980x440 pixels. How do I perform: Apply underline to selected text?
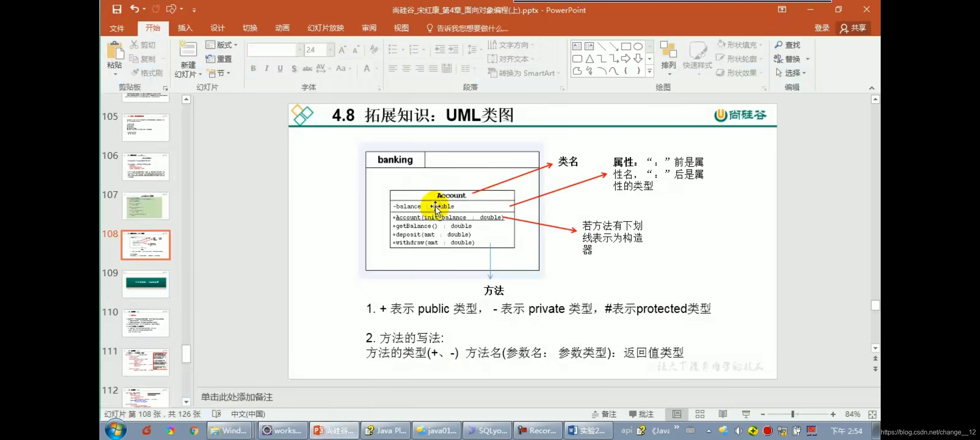coord(280,68)
